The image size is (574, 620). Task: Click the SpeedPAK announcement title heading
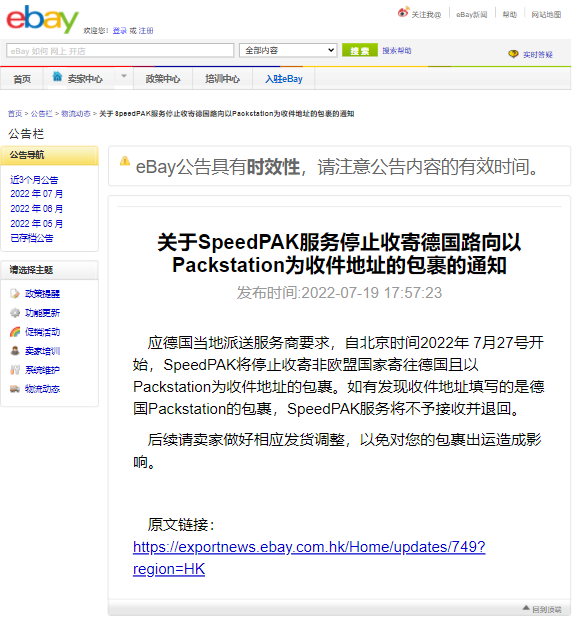339,253
